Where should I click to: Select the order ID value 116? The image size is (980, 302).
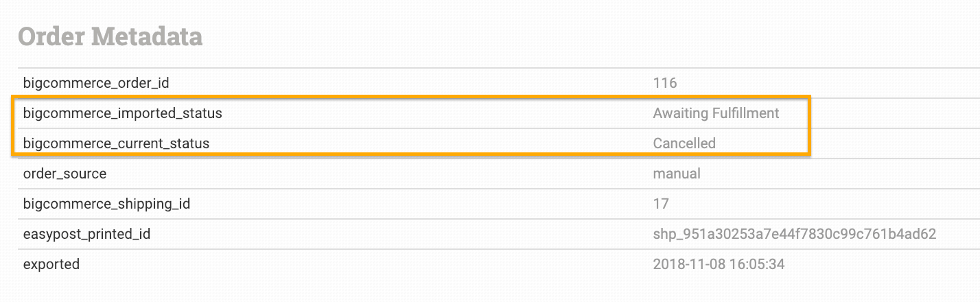pos(665,83)
